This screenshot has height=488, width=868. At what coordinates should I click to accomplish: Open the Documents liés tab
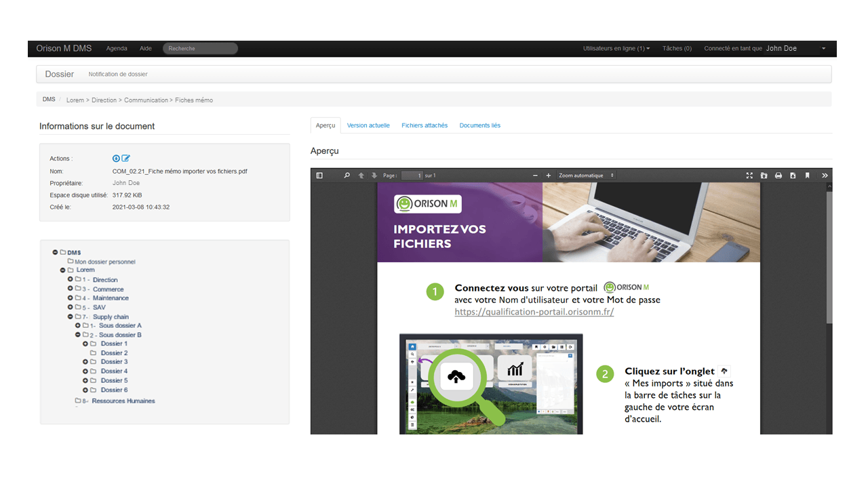point(480,125)
